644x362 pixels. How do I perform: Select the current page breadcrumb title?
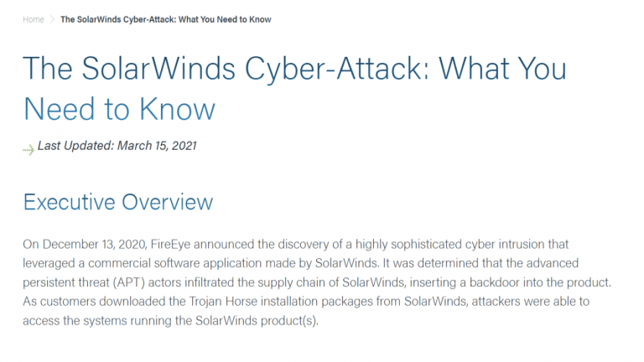(165, 19)
